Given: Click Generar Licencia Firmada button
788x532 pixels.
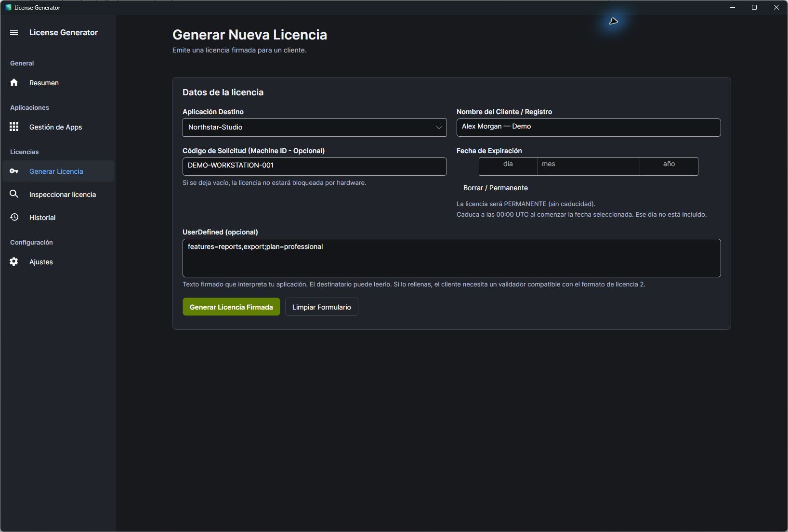Looking at the screenshot, I should (x=231, y=307).
